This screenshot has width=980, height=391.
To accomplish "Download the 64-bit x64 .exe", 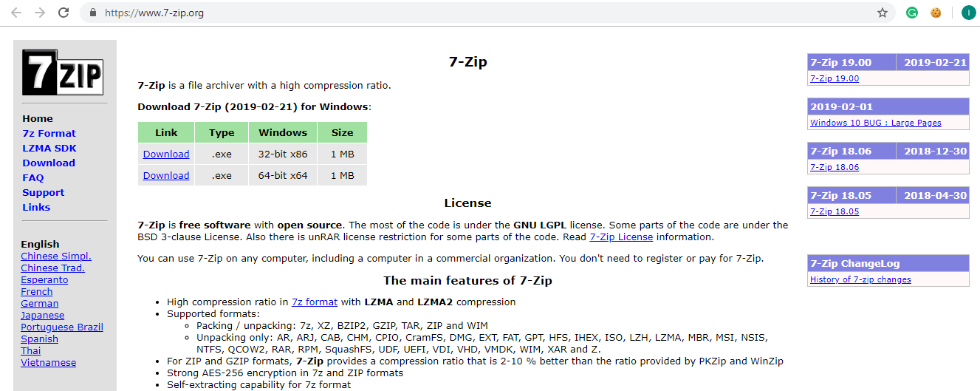I will [166, 176].
